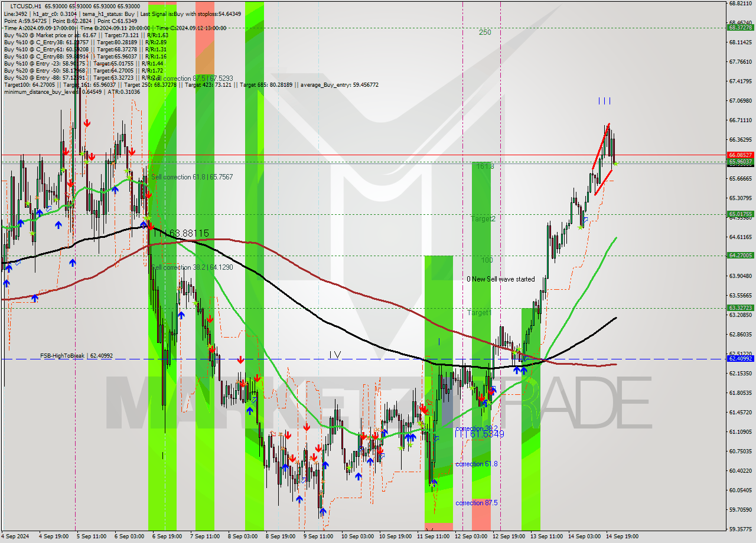Click the green 64.27005 price tag on axis
The width and height of the screenshot is (756, 543).
[741, 256]
